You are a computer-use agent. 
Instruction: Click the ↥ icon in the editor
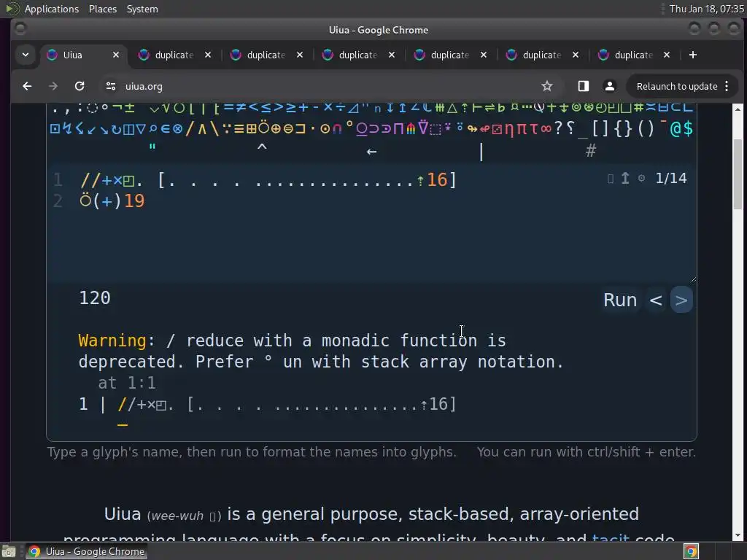[x=625, y=178]
